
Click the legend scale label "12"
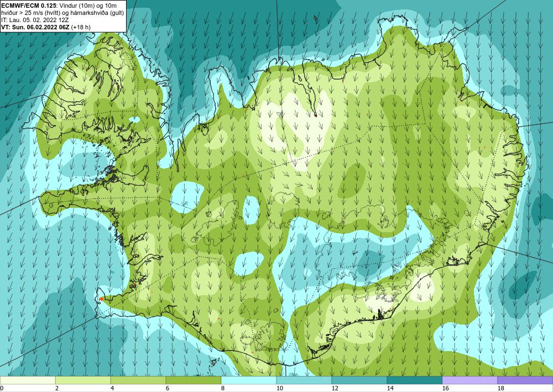(335, 388)
